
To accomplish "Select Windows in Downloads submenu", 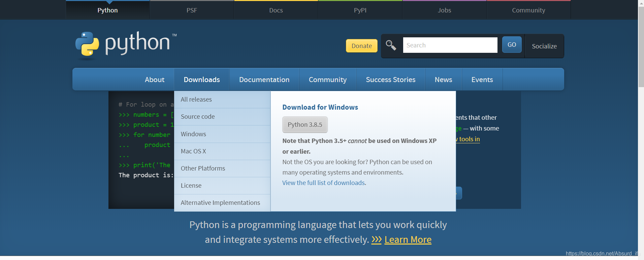I will pyautogui.click(x=222, y=134).
